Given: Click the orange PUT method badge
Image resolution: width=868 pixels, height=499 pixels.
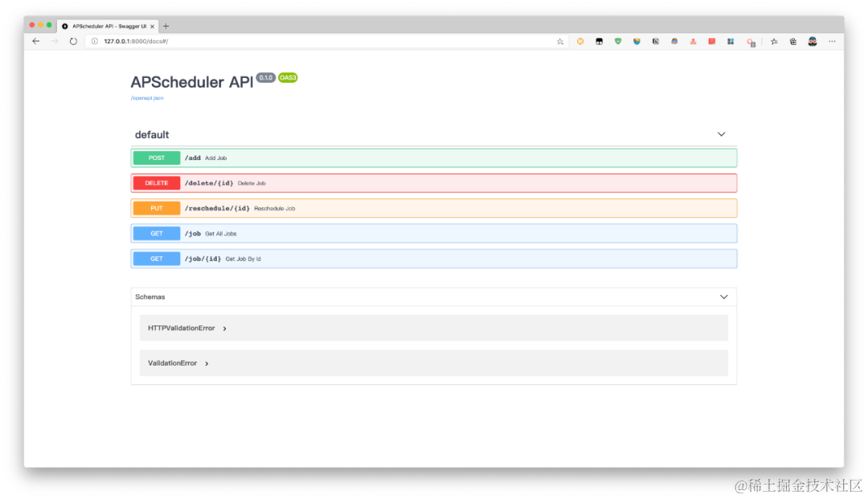Looking at the screenshot, I should (157, 209).
